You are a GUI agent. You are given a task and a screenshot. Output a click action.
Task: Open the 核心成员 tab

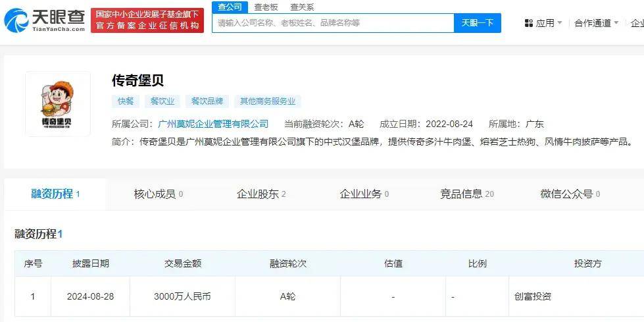pyautogui.click(x=159, y=194)
